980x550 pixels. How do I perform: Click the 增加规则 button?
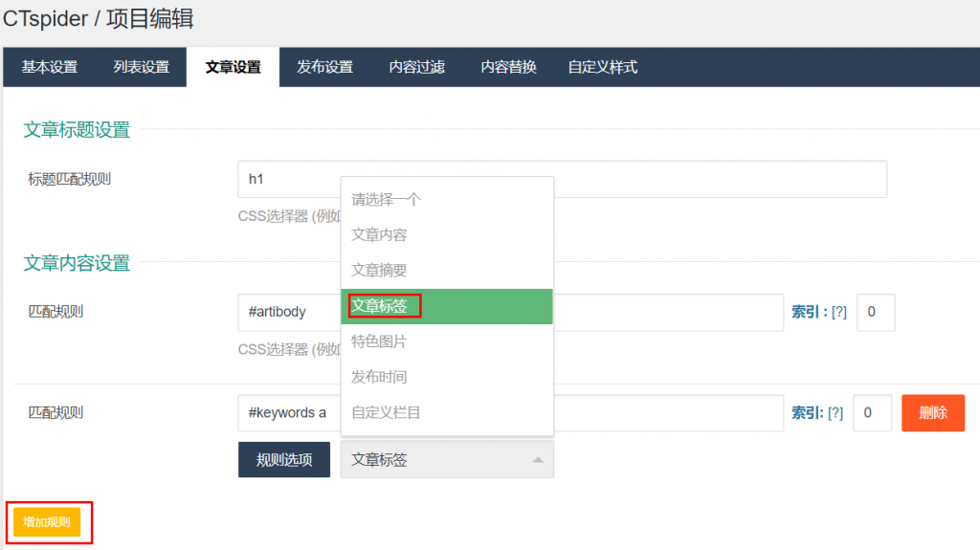coord(47,522)
